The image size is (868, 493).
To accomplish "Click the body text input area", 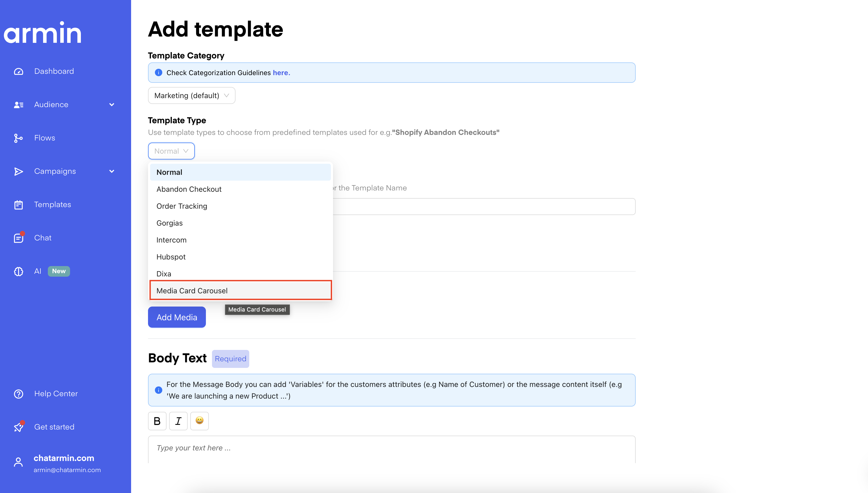I will [x=391, y=448].
